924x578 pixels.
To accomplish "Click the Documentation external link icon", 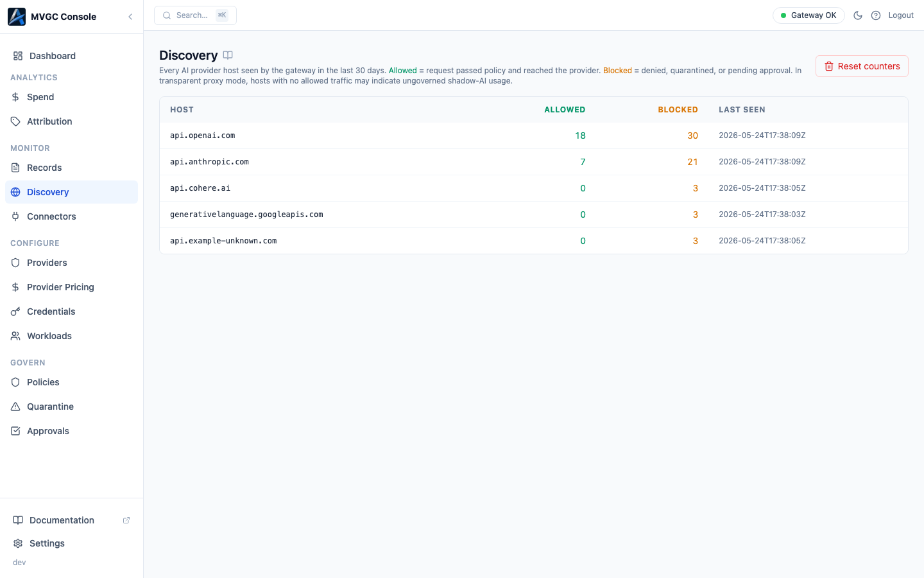I will click(x=126, y=520).
